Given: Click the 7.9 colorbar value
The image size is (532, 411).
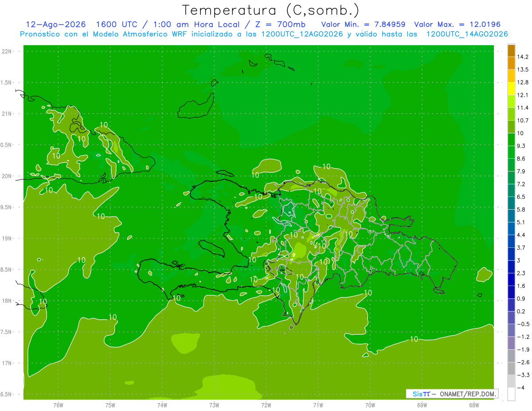Looking at the screenshot, I should click(x=521, y=172).
